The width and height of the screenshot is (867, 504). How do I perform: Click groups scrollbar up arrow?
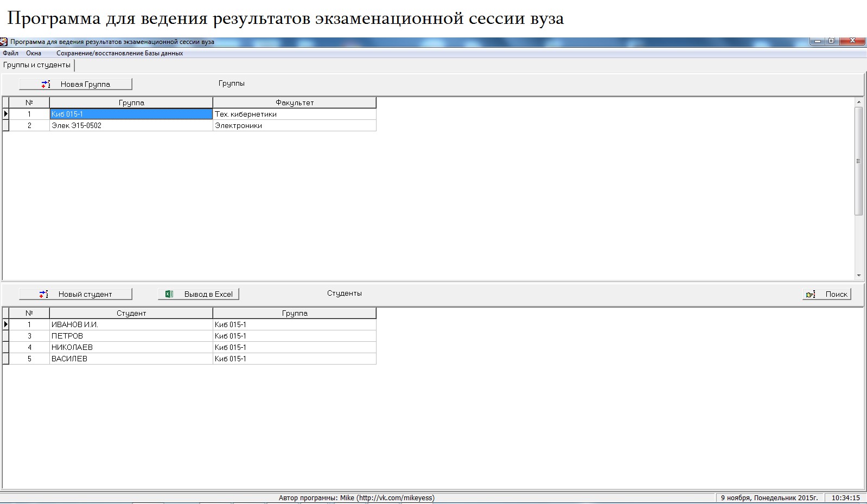click(858, 102)
